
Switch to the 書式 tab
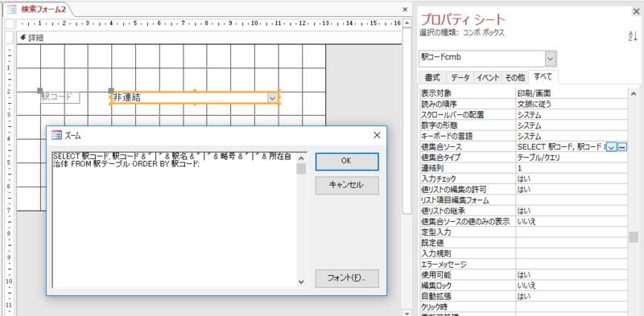pos(432,77)
